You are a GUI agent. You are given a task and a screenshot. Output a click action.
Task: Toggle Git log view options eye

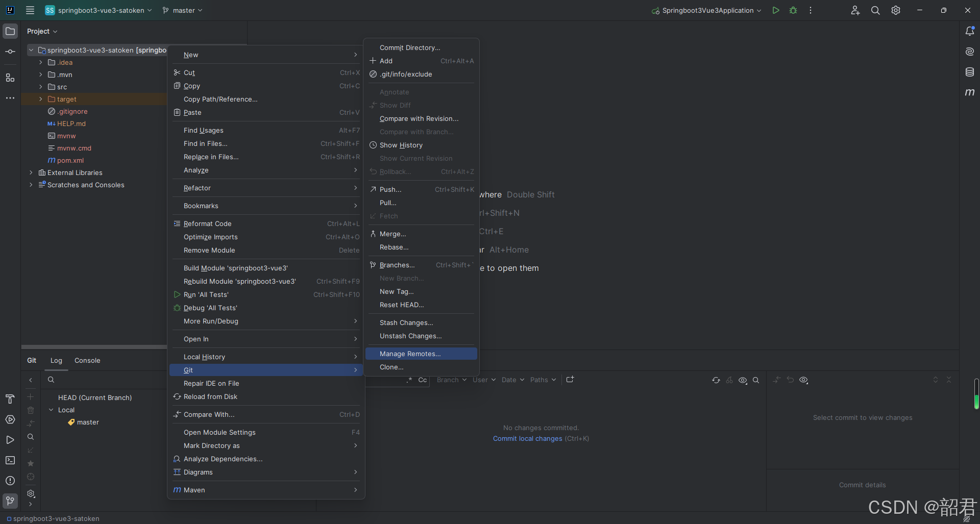click(743, 380)
